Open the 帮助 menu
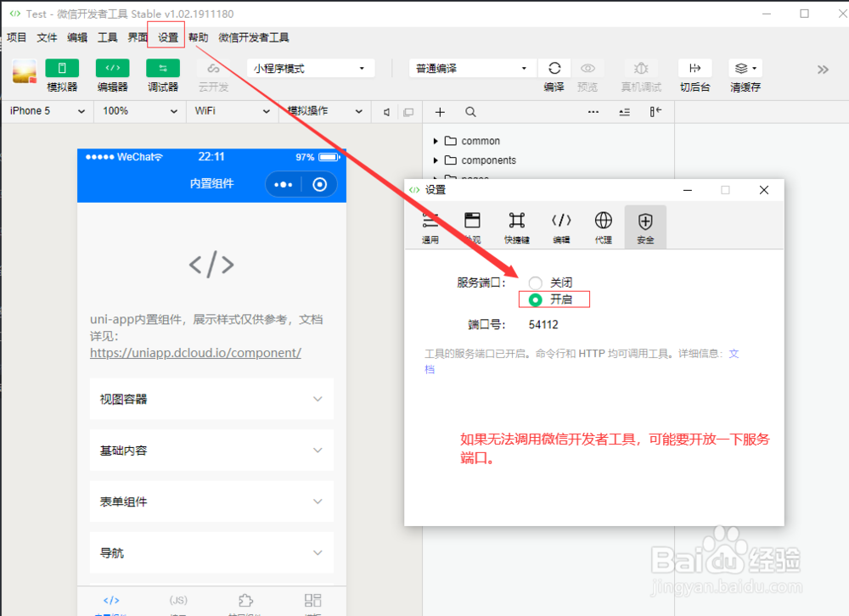This screenshot has width=849, height=616. (198, 37)
